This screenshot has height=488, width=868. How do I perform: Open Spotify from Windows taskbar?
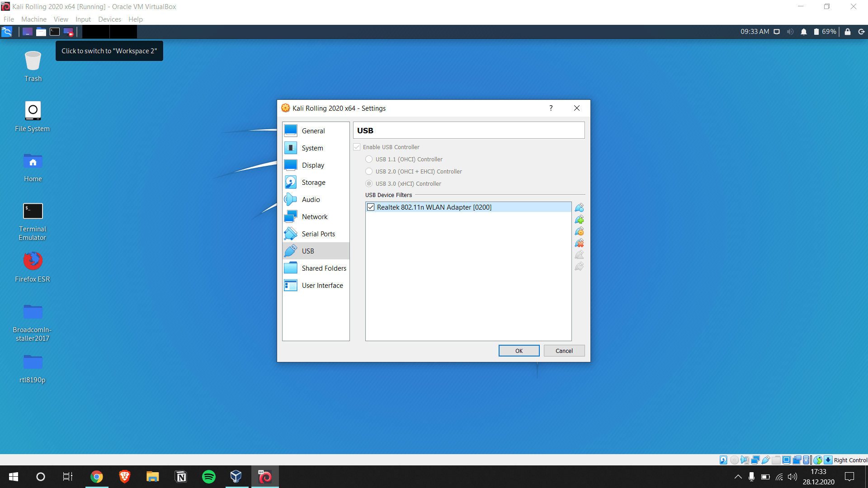[208, 476]
